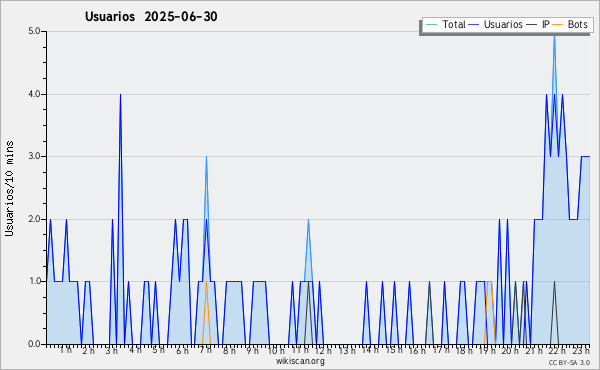The height and width of the screenshot is (370, 600).
Task: Click the '10 h' x-axis label
Action: (276, 350)
